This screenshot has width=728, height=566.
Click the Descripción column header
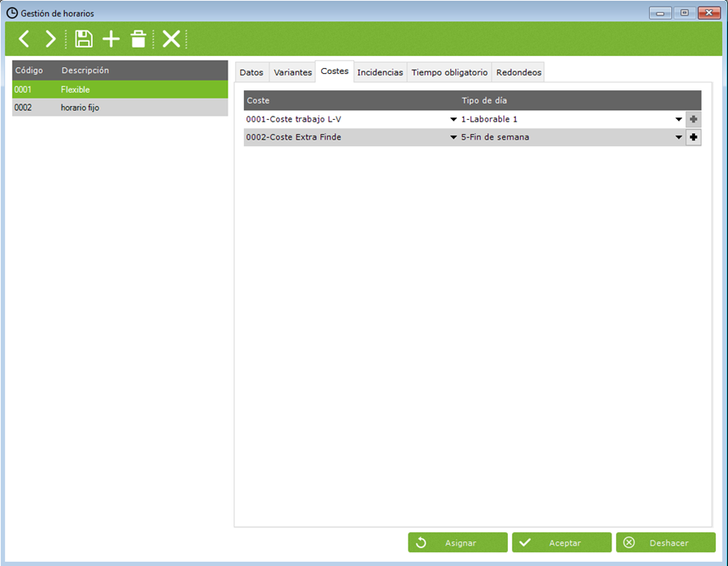click(85, 71)
